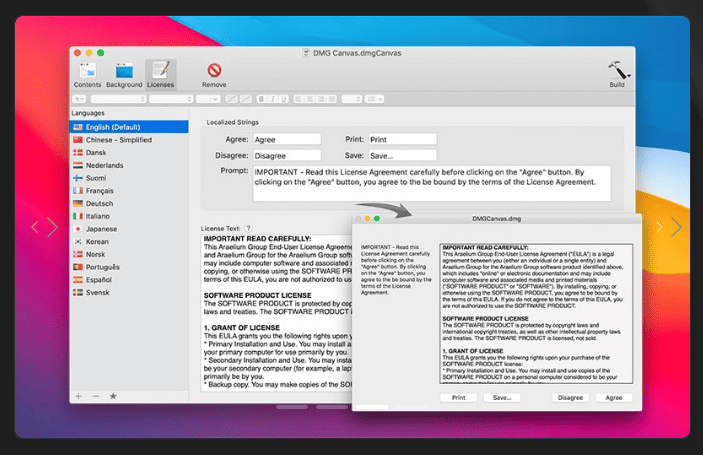
Task: Click Save... in the DMGCanvas.dmg dialog
Action: pos(502,398)
